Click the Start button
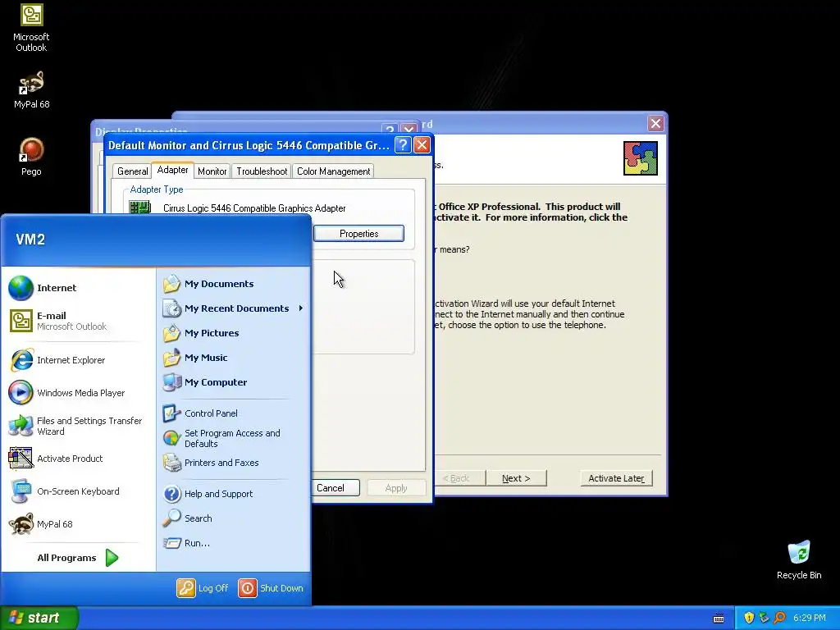This screenshot has width=840, height=630. pyautogui.click(x=39, y=618)
